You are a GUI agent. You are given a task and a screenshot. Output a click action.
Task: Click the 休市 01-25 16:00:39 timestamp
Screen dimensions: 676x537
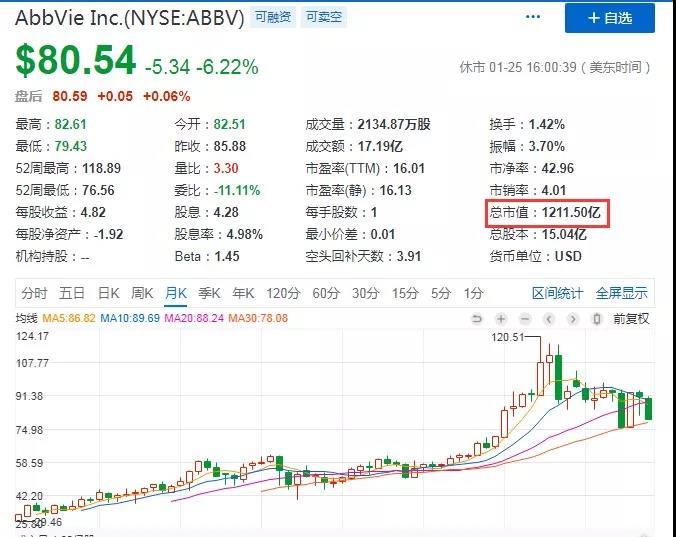555,68
